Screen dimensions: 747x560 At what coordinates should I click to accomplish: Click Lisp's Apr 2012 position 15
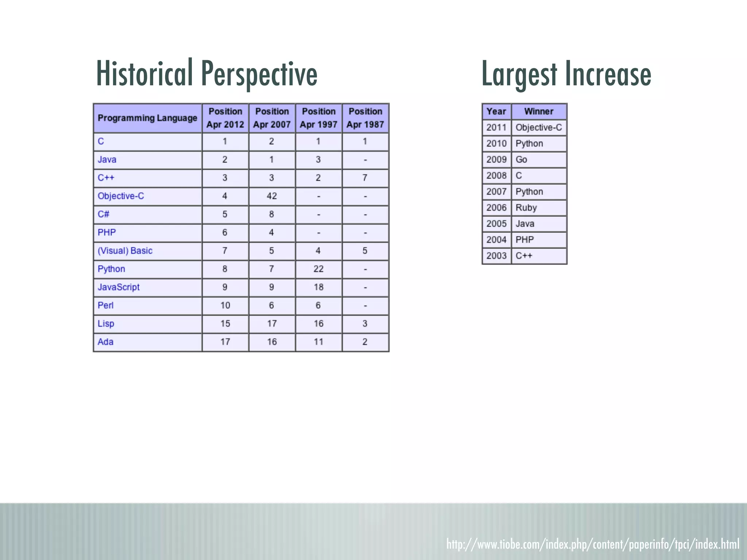pos(225,324)
